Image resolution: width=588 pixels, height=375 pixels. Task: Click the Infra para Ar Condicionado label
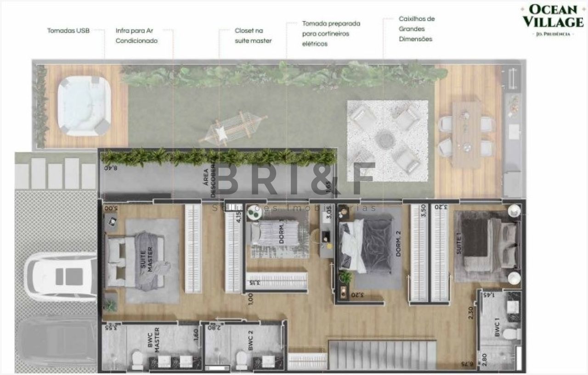(136, 36)
